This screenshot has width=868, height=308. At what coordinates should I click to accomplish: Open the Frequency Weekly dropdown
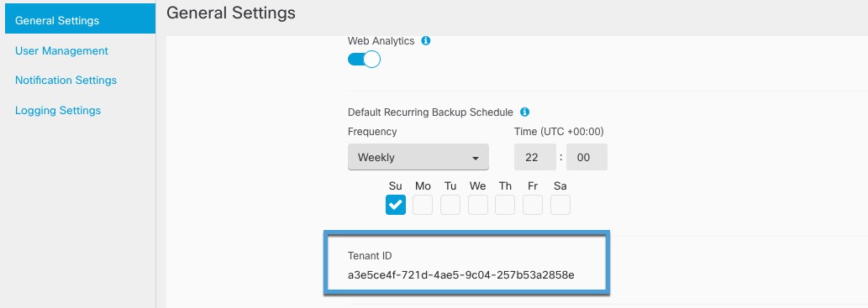click(418, 157)
